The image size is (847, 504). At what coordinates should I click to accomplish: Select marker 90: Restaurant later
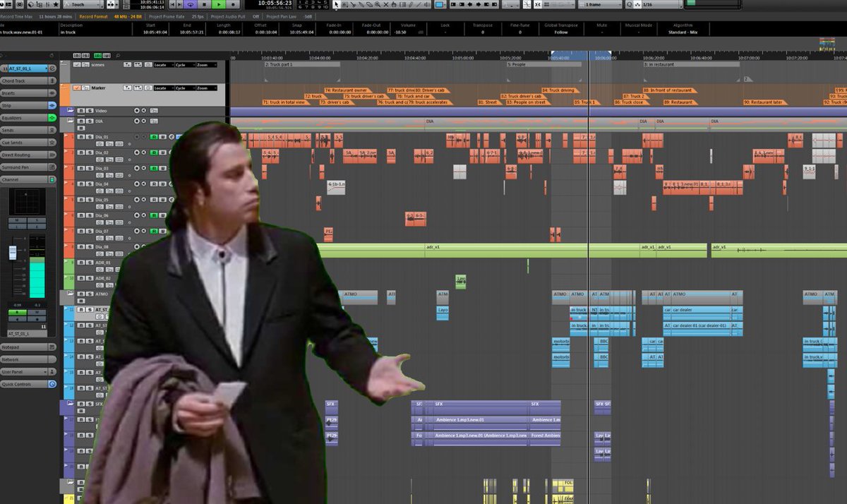tap(766, 102)
